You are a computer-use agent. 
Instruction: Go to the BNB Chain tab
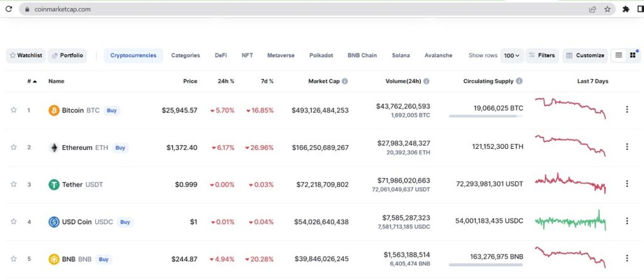362,55
